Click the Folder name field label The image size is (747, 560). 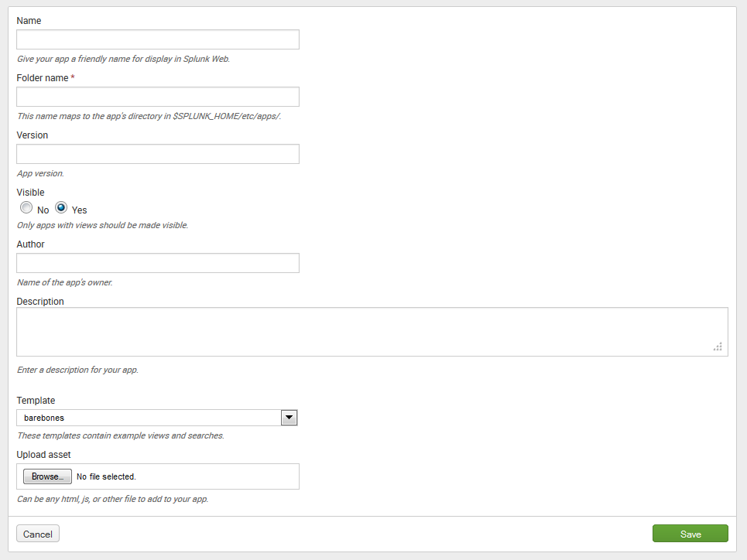pos(43,77)
